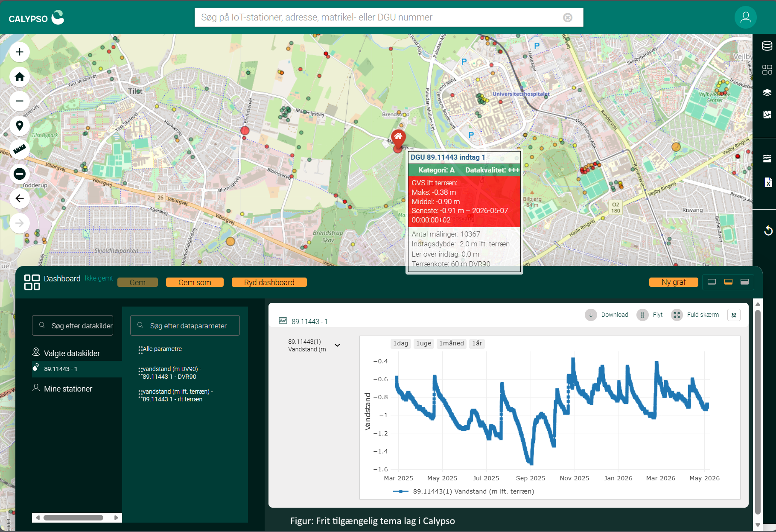Zoom in the map with plus button

20,52
